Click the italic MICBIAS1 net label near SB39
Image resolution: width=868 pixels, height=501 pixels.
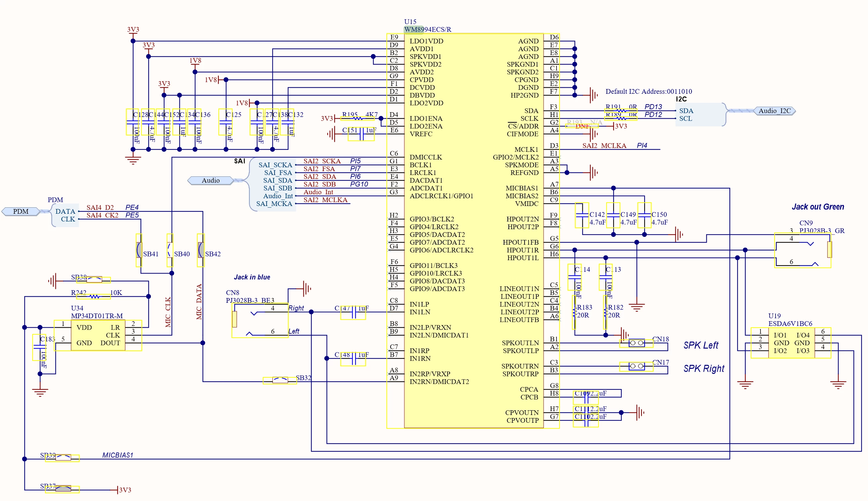click(118, 455)
